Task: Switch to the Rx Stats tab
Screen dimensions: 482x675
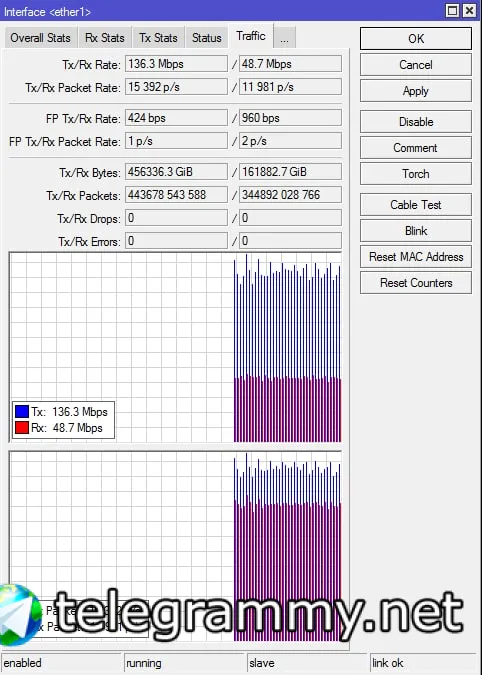Action: (x=105, y=38)
